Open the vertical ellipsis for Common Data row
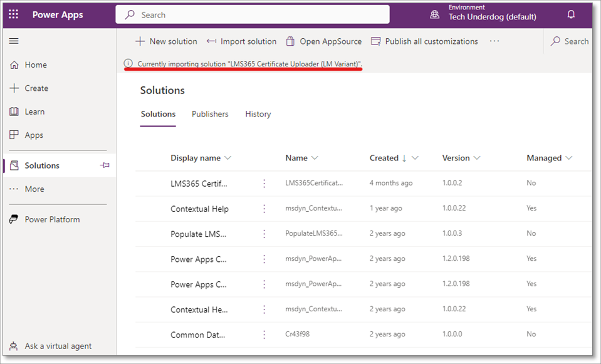Image resolution: width=601 pixels, height=364 pixels. click(x=264, y=335)
